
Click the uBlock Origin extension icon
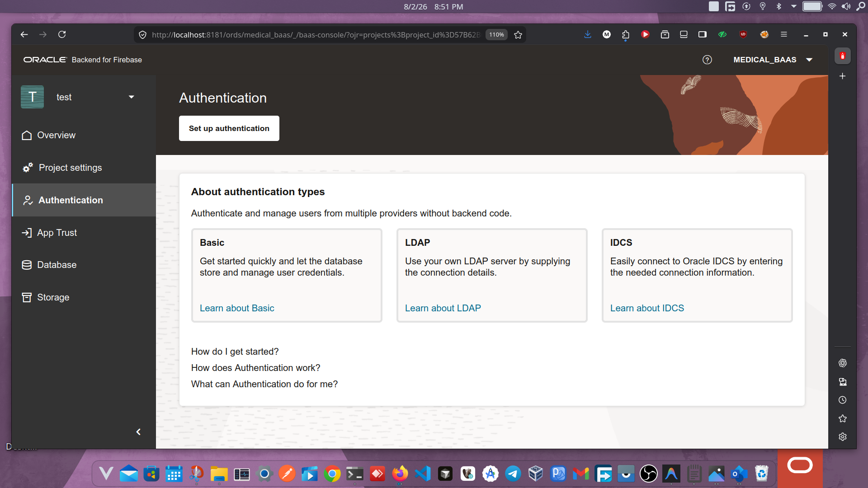[x=743, y=34]
